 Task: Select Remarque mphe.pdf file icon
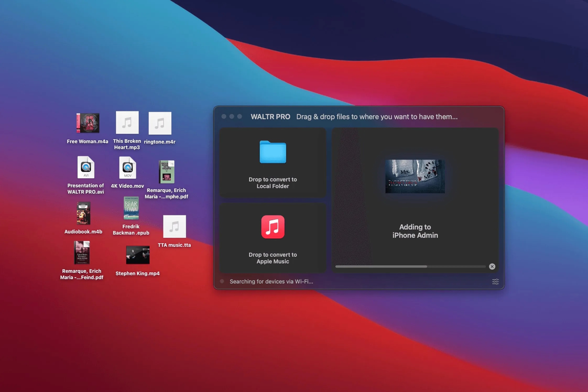pyautogui.click(x=166, y=172)
